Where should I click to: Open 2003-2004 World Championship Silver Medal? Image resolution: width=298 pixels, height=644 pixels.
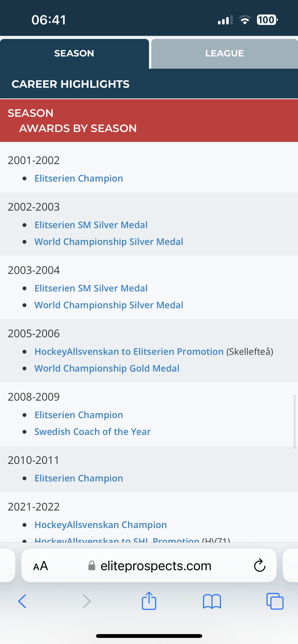[109, 305]
